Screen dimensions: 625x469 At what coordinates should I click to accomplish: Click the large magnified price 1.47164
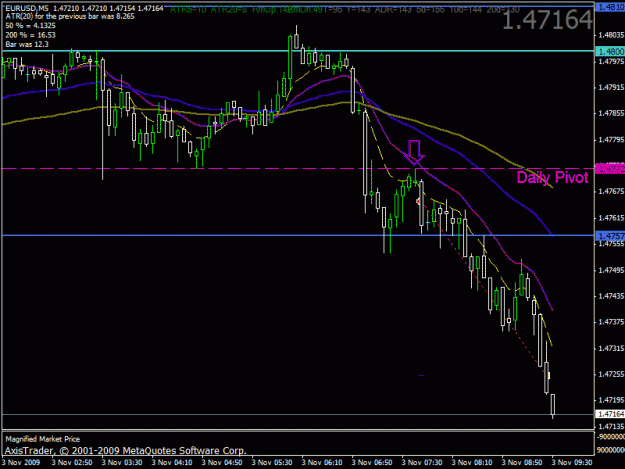point(547,20)
